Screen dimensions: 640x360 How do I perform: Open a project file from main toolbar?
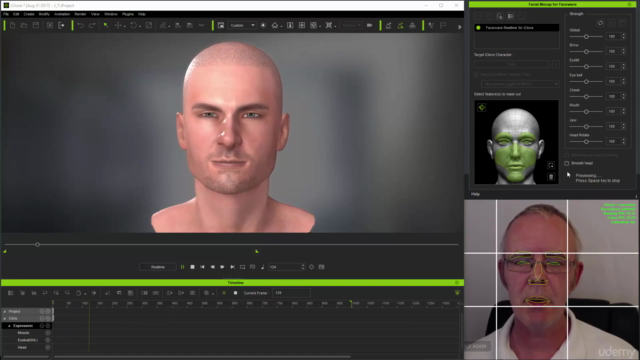tap(24, 25)
